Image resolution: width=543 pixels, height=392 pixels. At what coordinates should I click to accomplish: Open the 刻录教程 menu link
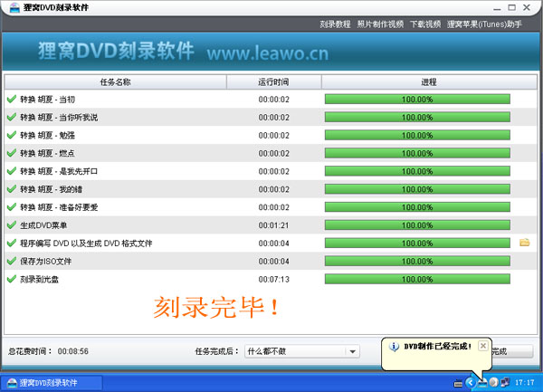(x=335, y=24)
